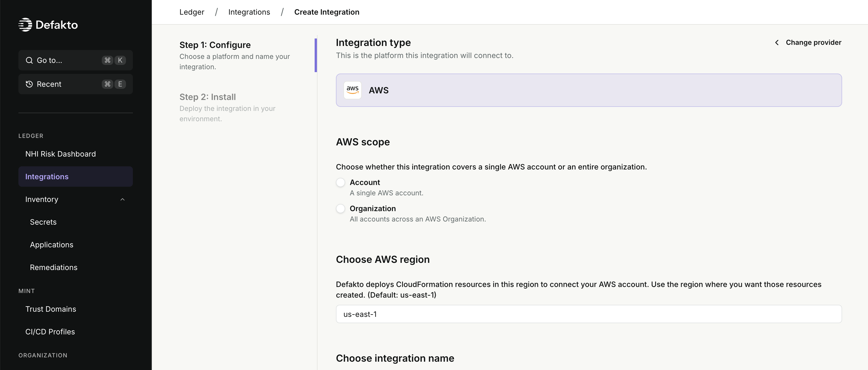The image size is (868, 370).
Task: Open the Recent items button
Action: [x=75, y=84]
